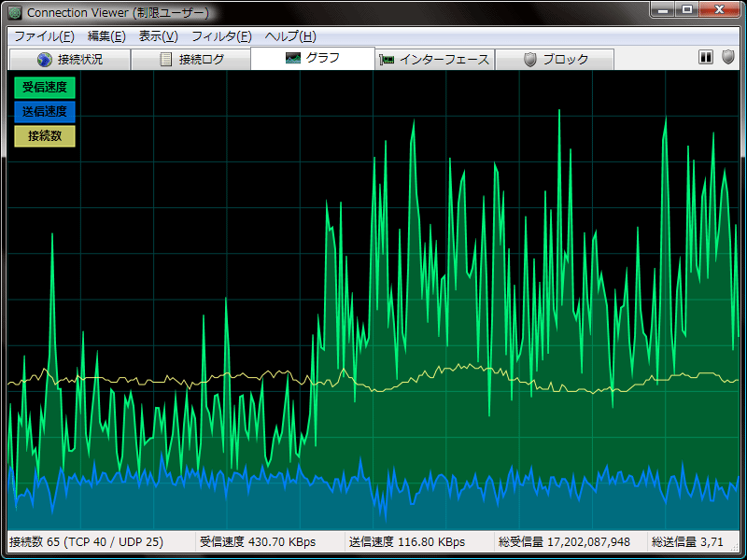Switch to the 接続ログ tab
The height and width of the screenshot is (560, 747).
pos(191,60)
